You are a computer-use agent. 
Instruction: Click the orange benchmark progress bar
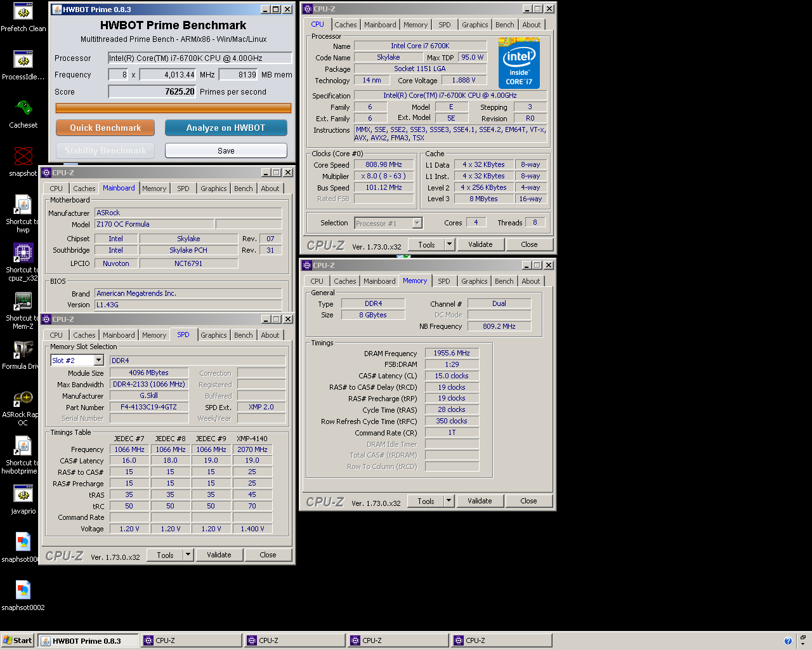click(173, 109)
